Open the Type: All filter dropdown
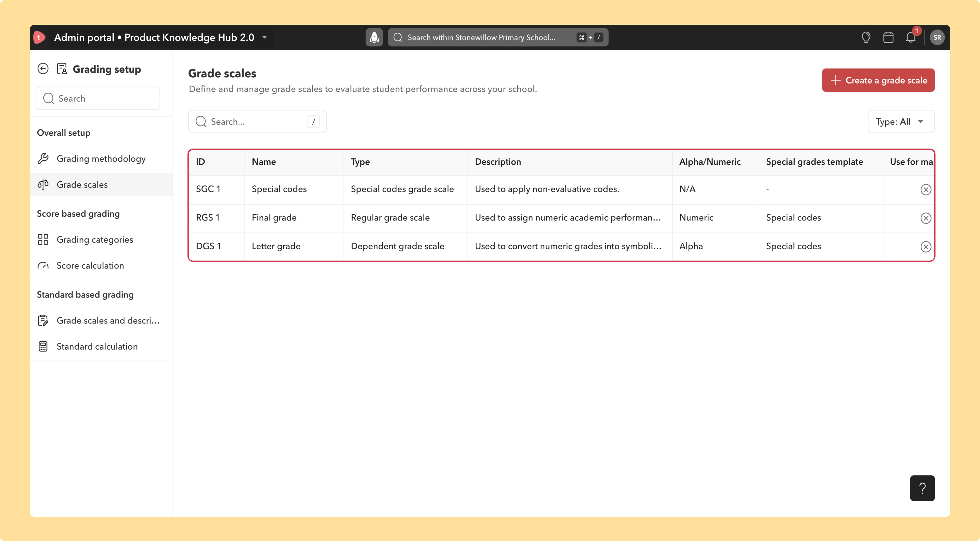This screenshot has width=980, height=541. [901, 121]
